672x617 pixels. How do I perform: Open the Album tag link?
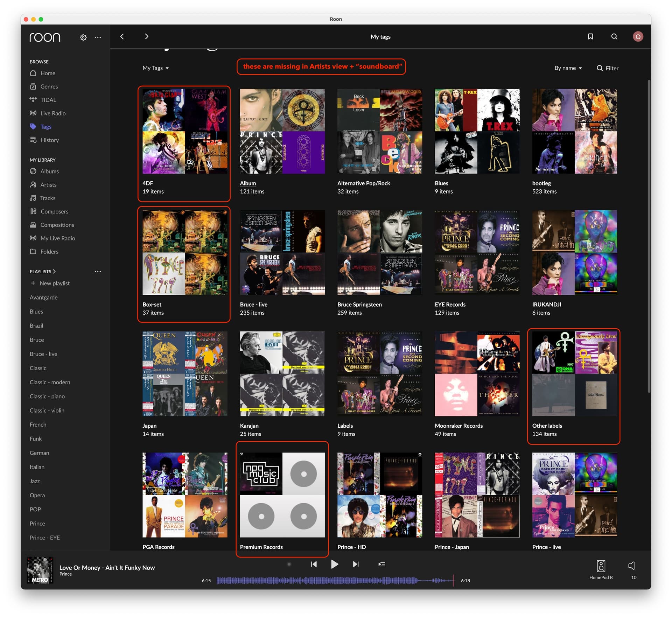tap(248, 183)
